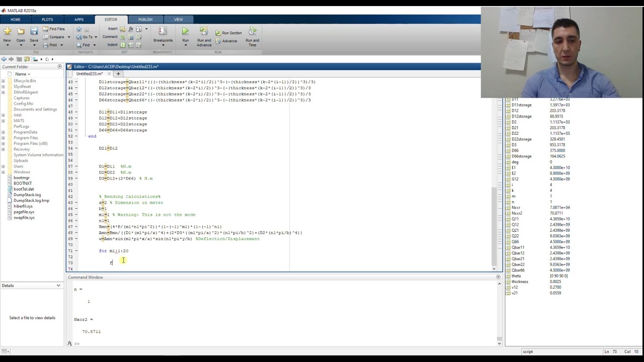The height and width of the screenshot is (362, 644).
Task: Click the Compare files button
Action: (x=53, y=37)
